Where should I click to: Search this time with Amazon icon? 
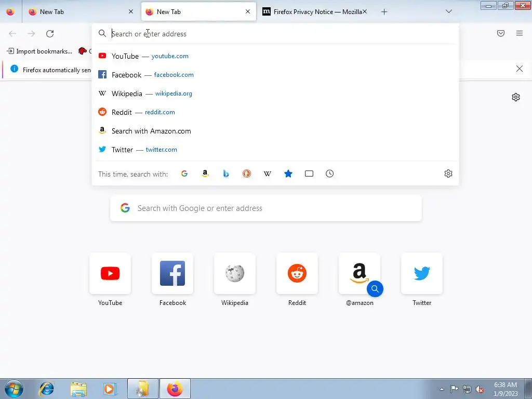click(x=205, y=174)
